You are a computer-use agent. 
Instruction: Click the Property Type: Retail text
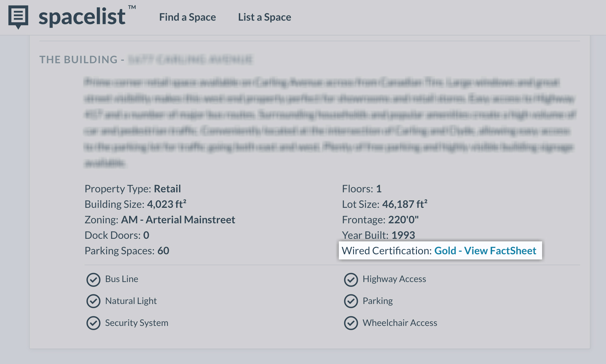133,189
